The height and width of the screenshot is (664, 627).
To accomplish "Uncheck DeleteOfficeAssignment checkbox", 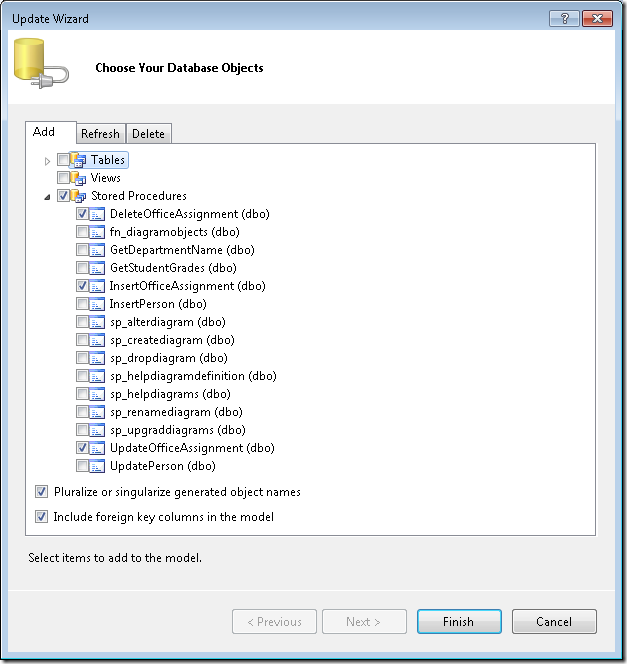I will (x=82, y=213).
